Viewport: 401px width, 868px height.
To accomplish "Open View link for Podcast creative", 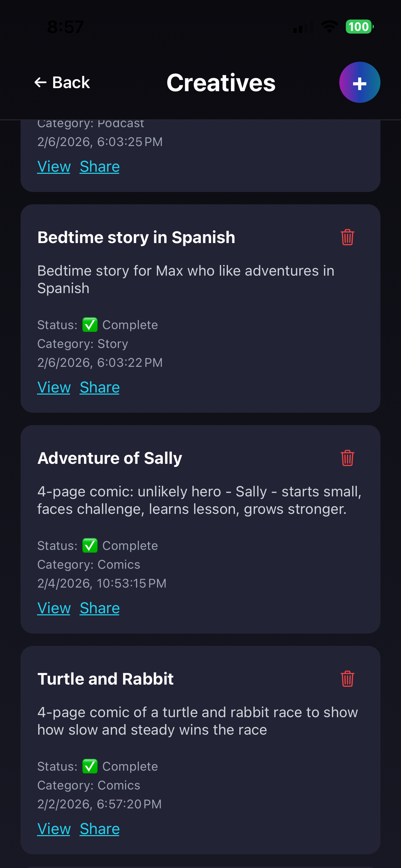I will (54, 167).
